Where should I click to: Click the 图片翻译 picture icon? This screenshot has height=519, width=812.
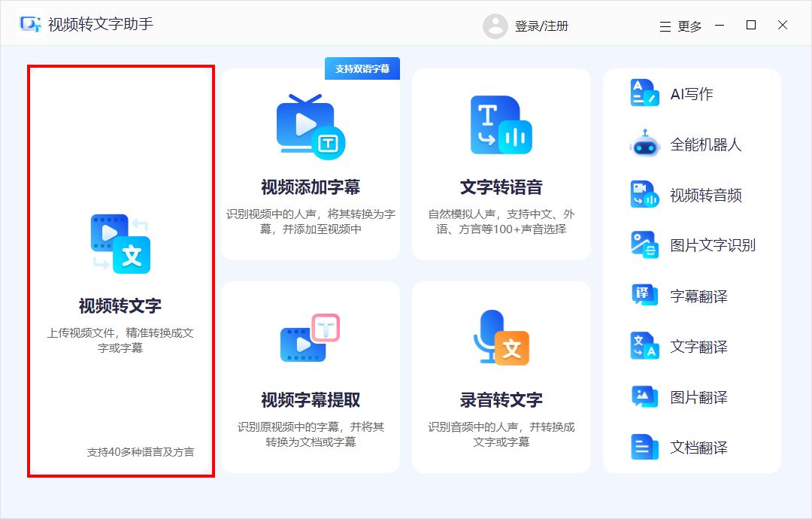[x=644, y=396]
